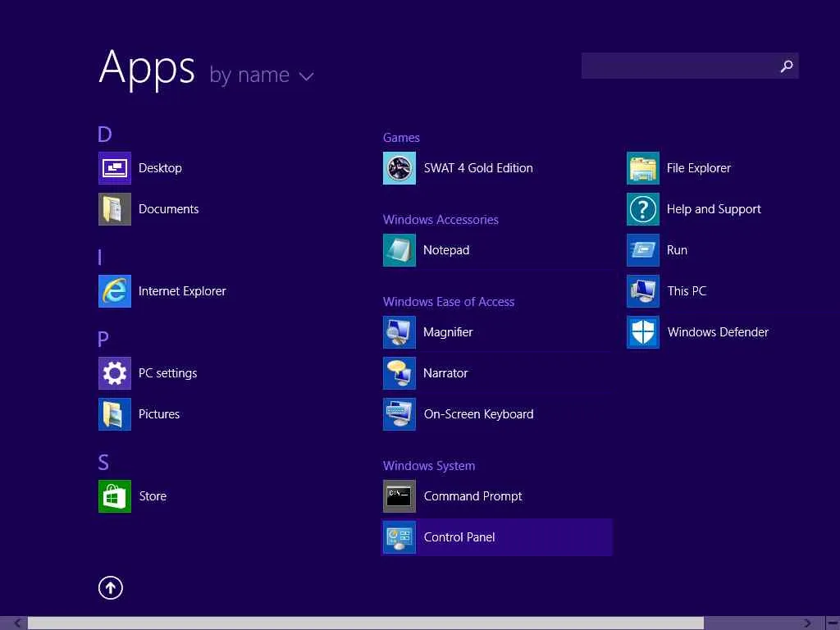Click the 'Store' text label
This screenshot has width=840, height=630.
click(153, 496)
